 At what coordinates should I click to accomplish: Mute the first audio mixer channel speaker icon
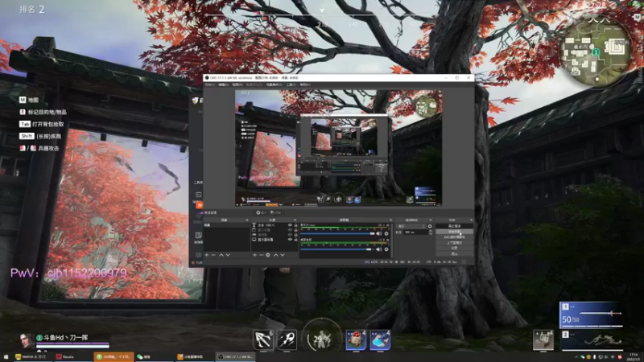[378, 233]
